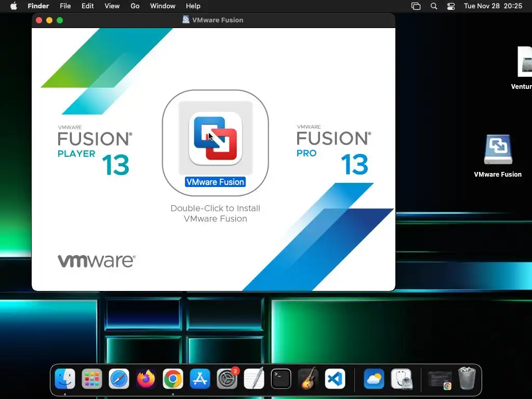
Task: Close the VMware Fusion installer window
Action: coord(39,20)
